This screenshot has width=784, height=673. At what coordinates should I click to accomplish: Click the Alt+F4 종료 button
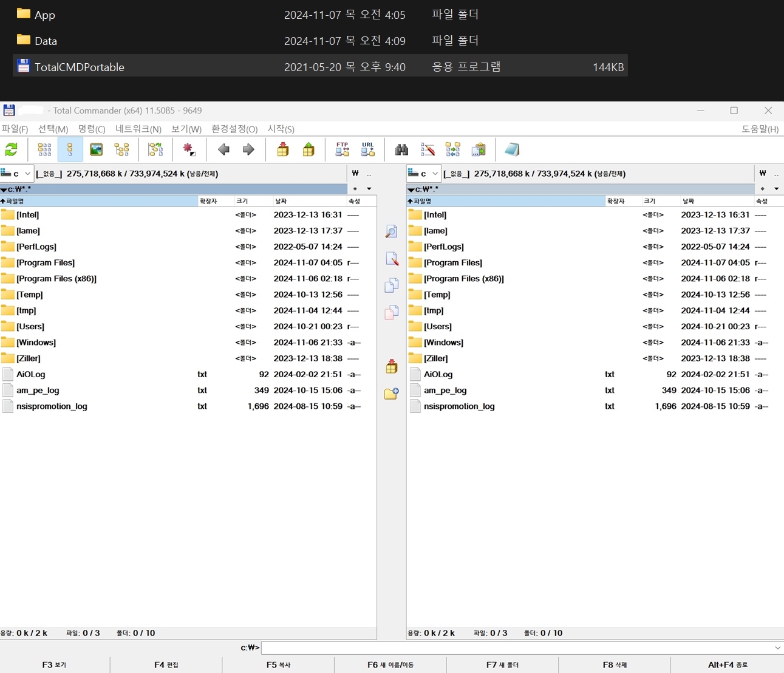tap(728, 665)
